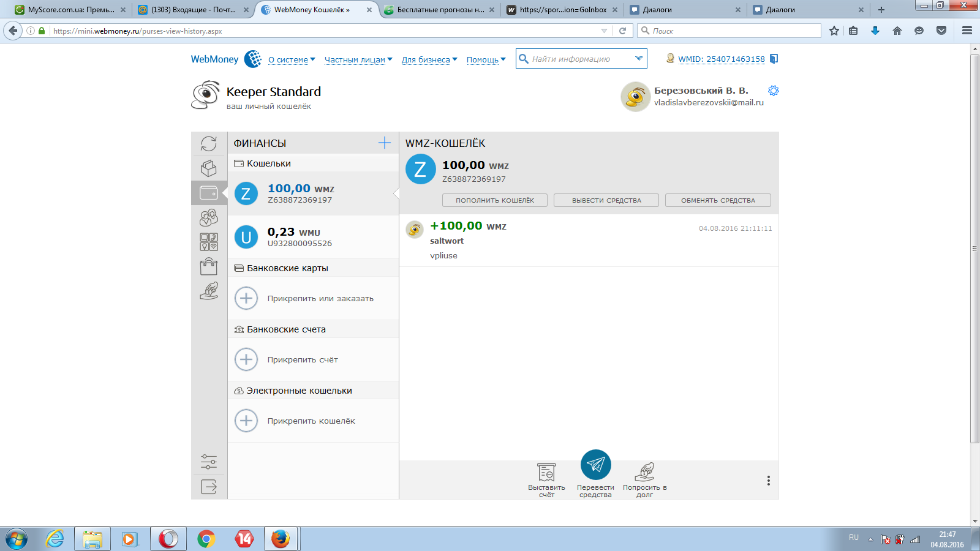Click the ОБМЕНЯТЬ СРЕДСТВА button
980x551 pixels.
[718, 200]
